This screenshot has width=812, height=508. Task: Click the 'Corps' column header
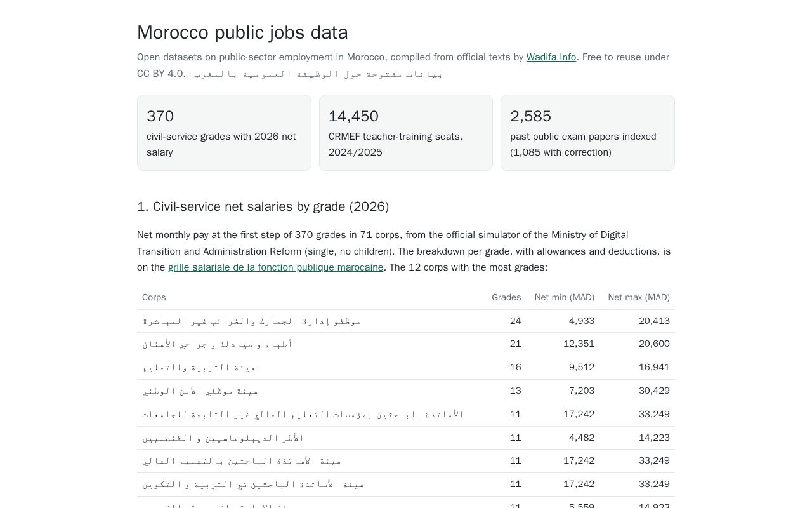(154, 297)
